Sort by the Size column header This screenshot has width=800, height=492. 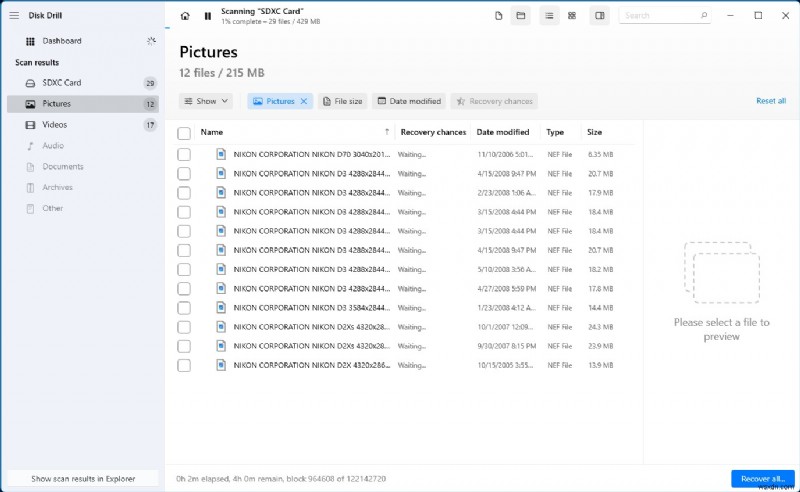coord(594,132)
